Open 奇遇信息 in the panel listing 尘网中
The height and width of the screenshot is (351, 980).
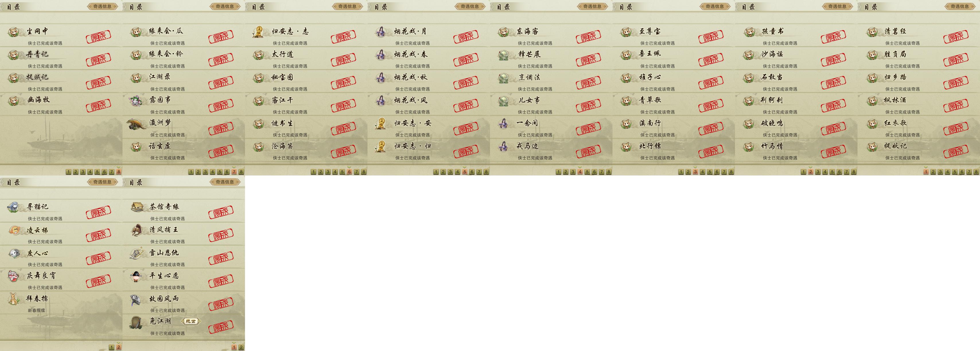(102, 6)
